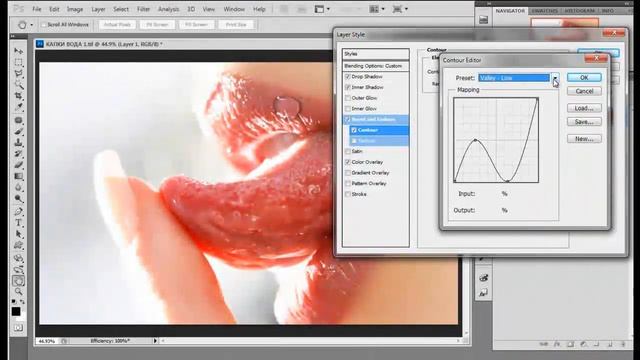Open the Hand tool preset picker arrow
640x360 pixels.
(32, 25)
